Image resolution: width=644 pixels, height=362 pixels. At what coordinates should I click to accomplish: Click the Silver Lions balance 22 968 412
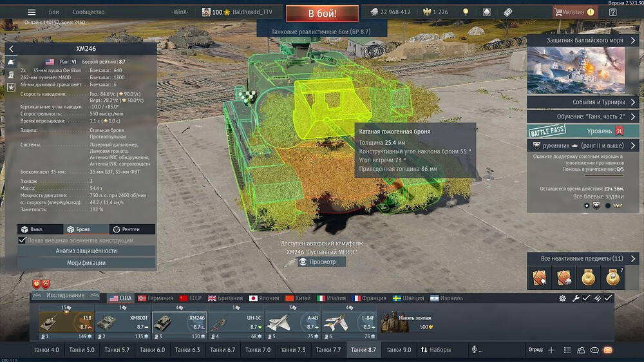tap(390, 12)
